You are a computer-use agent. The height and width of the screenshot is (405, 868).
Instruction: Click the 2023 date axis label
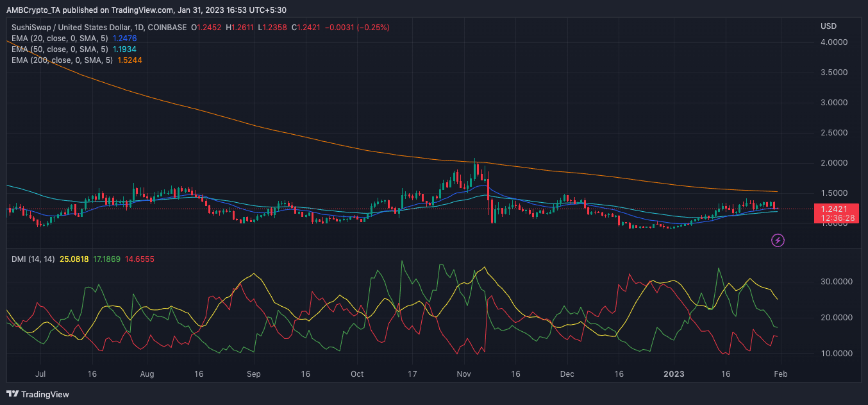(674, 374)
